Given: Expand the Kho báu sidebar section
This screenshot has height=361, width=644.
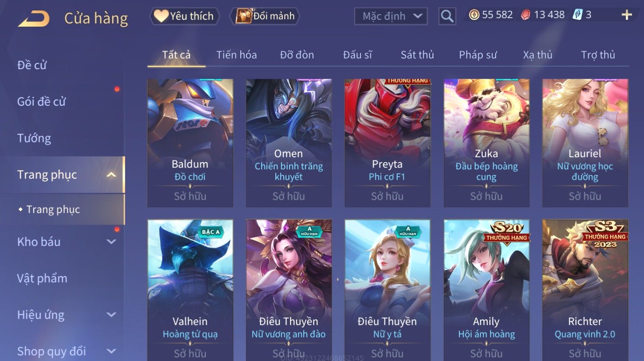Looking at the screenshot, I should click(x=111, y=242).
